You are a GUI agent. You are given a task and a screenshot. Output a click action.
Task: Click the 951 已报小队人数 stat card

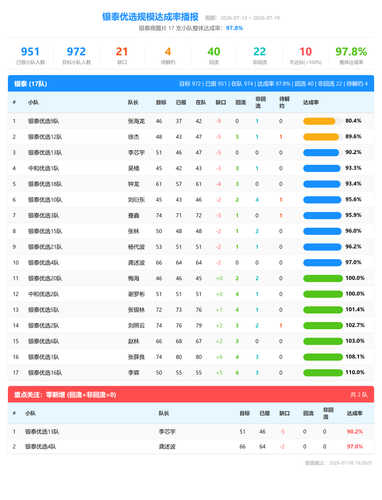[30, 55]
